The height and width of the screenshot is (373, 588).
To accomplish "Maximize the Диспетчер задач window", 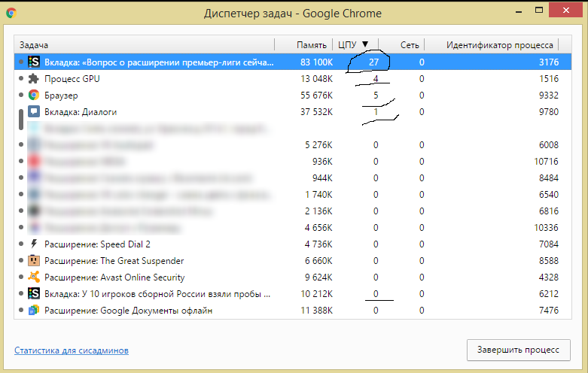I will 539,11.
